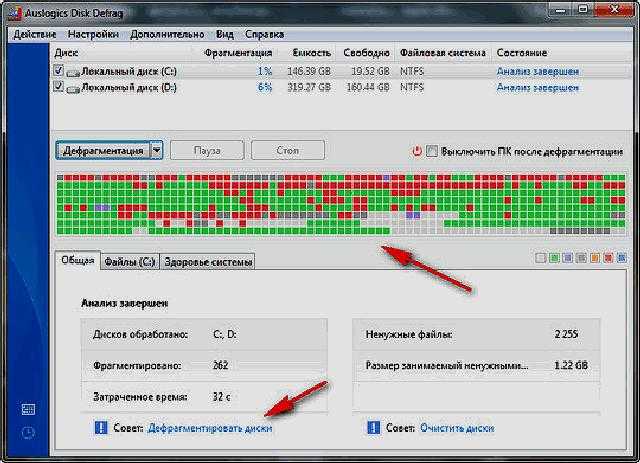Click the red fragmented legend square
Image resolution: width=640 pixels, height=463 pixels.
608,258
